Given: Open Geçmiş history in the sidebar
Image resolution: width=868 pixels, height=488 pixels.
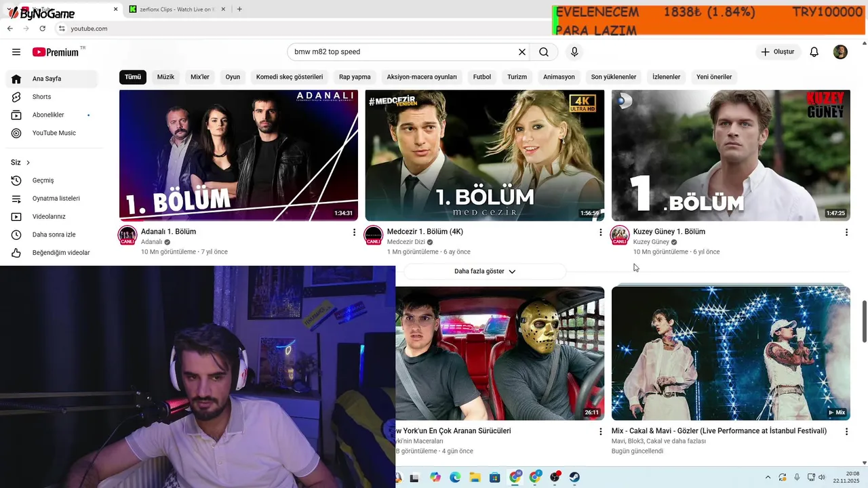Looking at the screenshot, I should (x=52, y=180).
